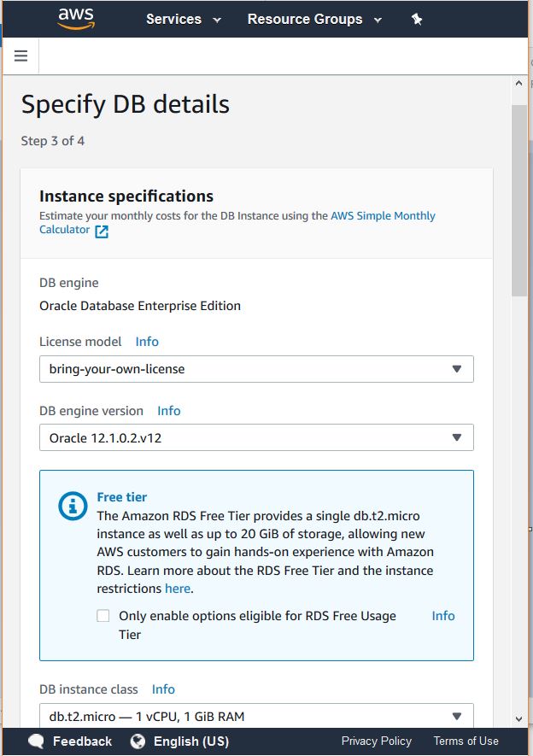The height and width of the screenshot is (756, 533).
Task: Click the globe language icon
Action: coord(138,741)
